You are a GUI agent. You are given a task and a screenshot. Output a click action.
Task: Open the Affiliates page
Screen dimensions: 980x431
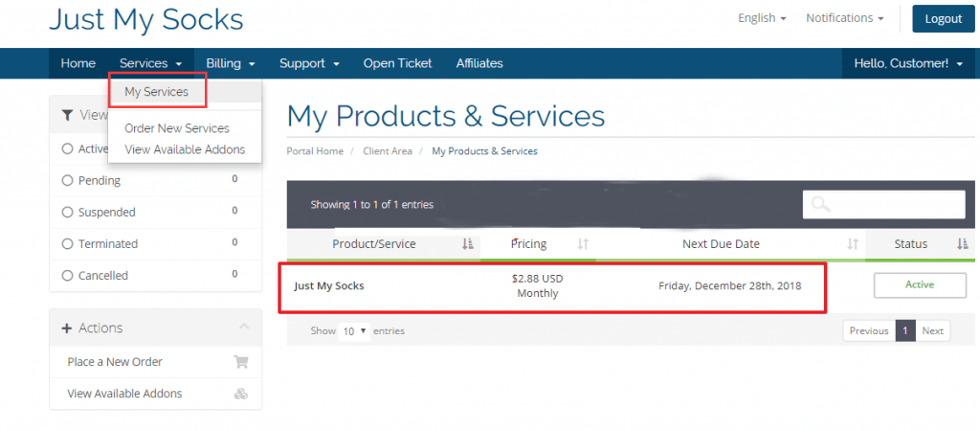(x=479, y=63)
